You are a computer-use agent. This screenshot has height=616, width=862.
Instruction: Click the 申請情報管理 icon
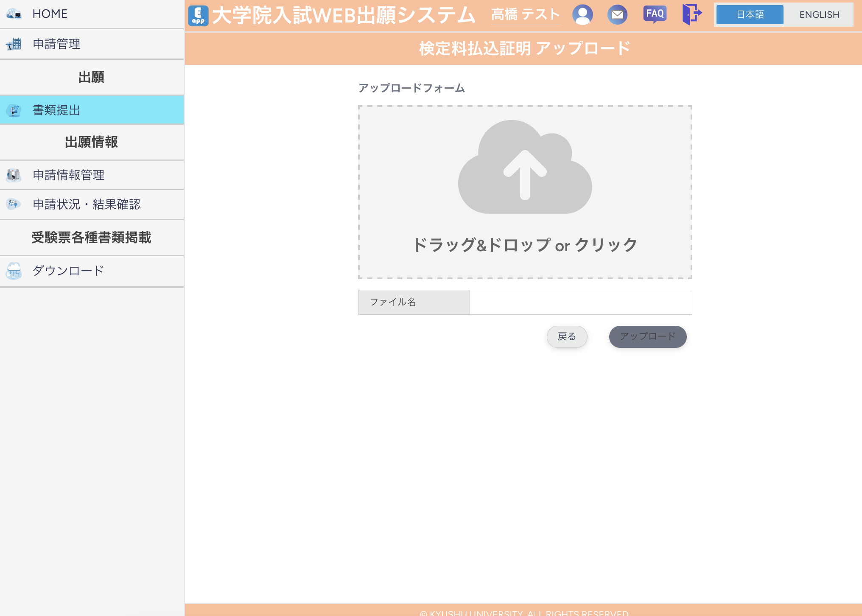[x=13, y=175]
